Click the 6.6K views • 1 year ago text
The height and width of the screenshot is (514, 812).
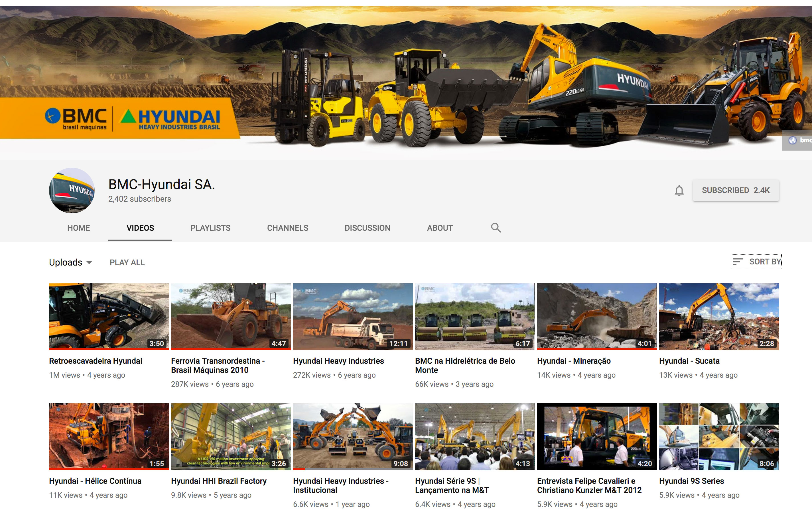(x=331, y=504)
